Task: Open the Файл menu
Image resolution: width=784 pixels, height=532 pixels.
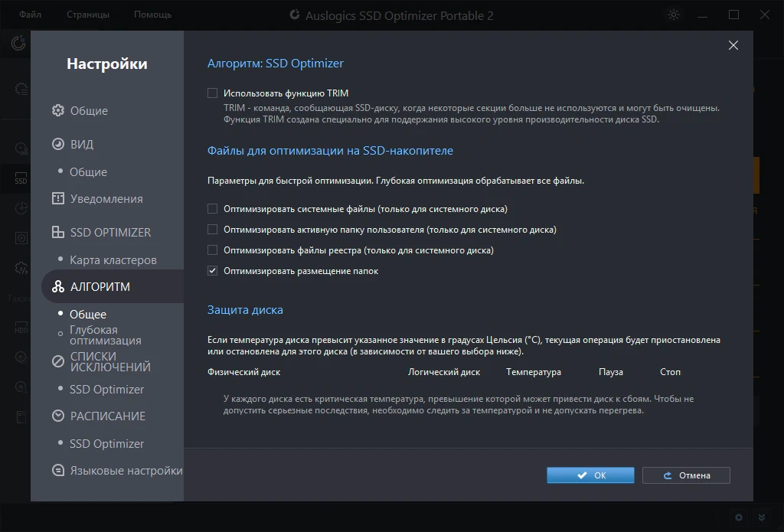Action: click(30, 15)
